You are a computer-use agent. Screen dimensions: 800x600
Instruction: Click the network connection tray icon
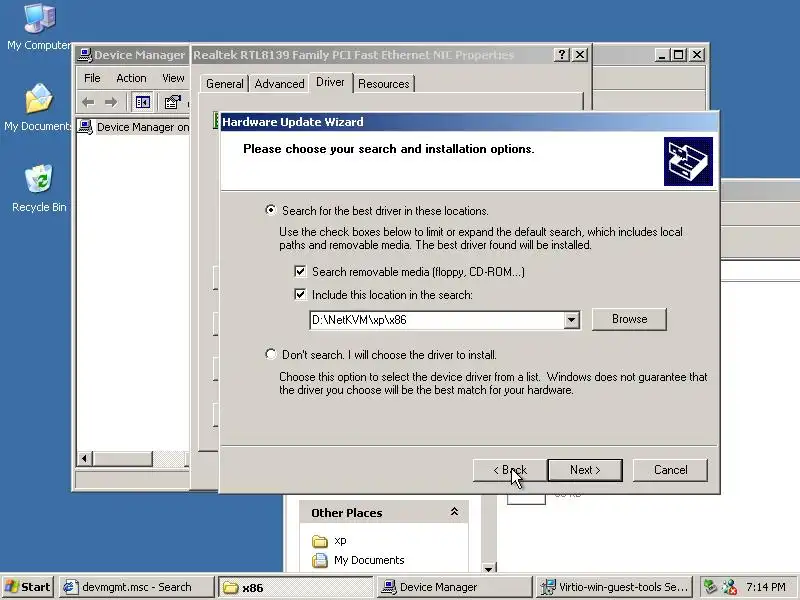click(x=730, y=587)
